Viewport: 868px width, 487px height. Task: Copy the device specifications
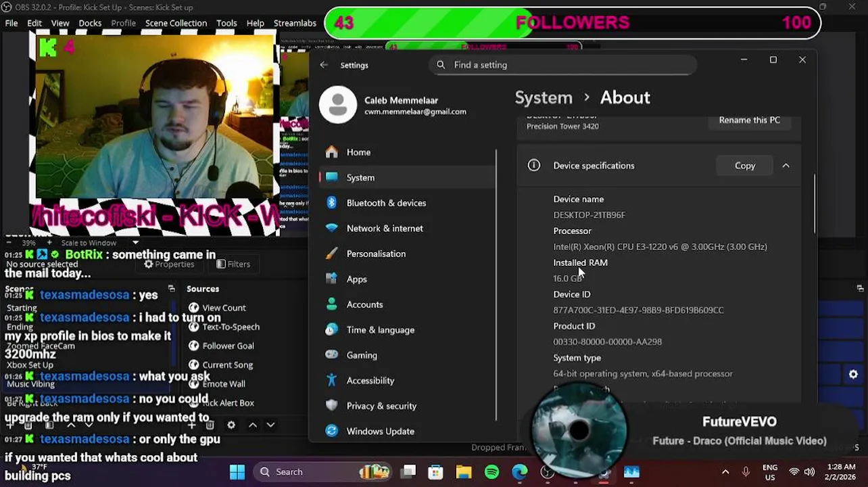click(x=745, y=166)
